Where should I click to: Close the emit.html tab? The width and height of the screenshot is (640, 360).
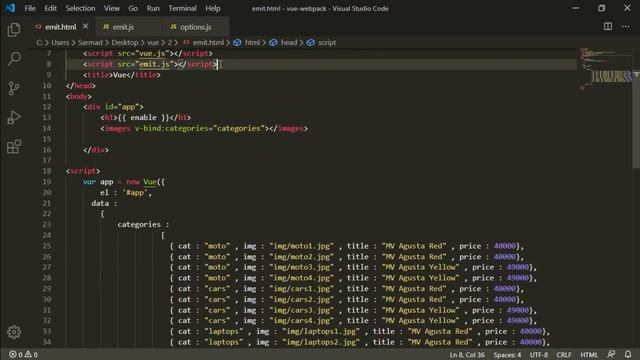[x=85, y=27]
